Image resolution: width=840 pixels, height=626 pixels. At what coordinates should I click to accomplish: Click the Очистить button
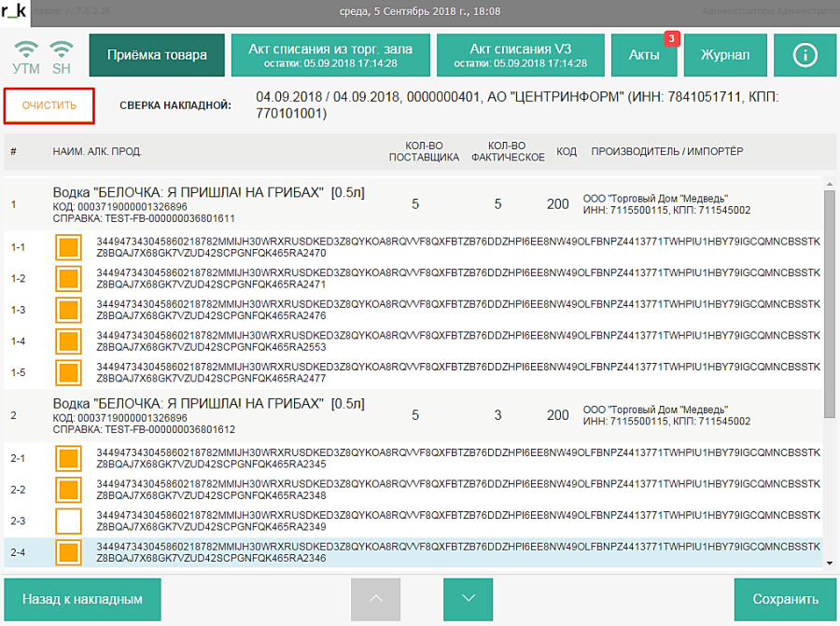tap(49, 105)
